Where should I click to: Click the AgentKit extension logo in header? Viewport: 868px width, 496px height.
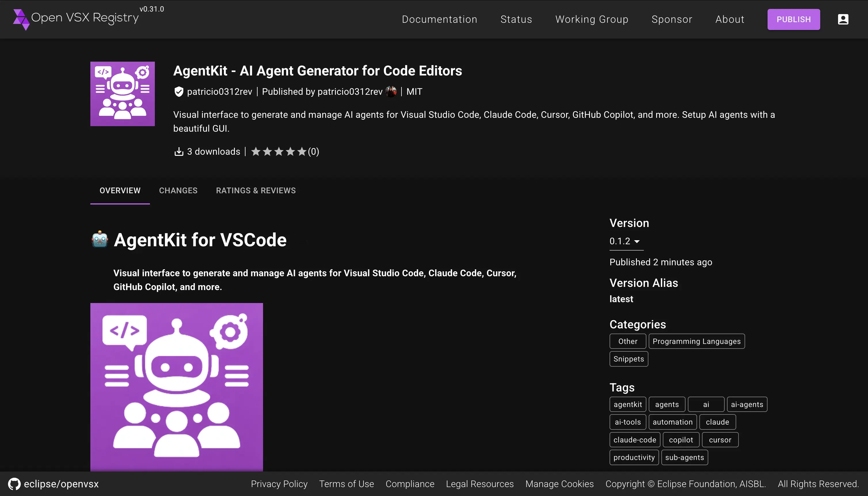click(123, 94)
